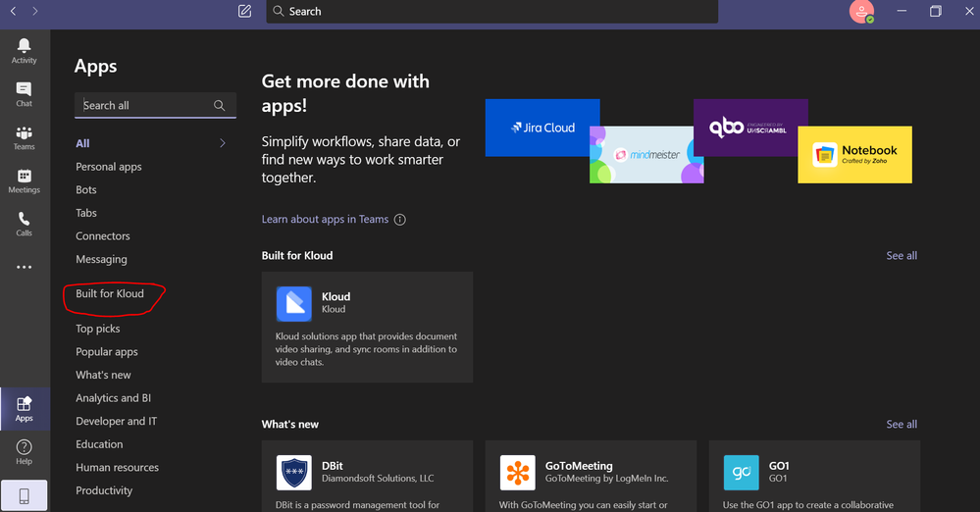Click Diamondsoft Solutions, LLC publisher text
This screenshot has width=980, height=512.
coord(378,479)
